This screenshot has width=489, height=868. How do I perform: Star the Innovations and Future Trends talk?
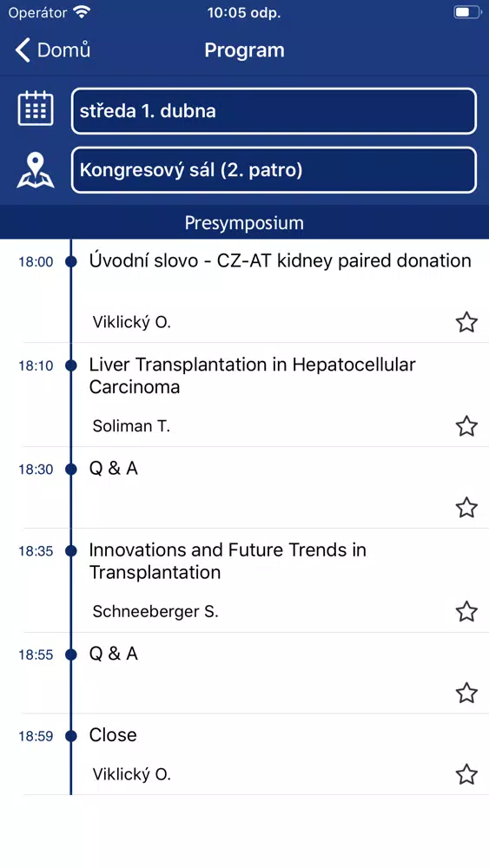click(466, 611)
